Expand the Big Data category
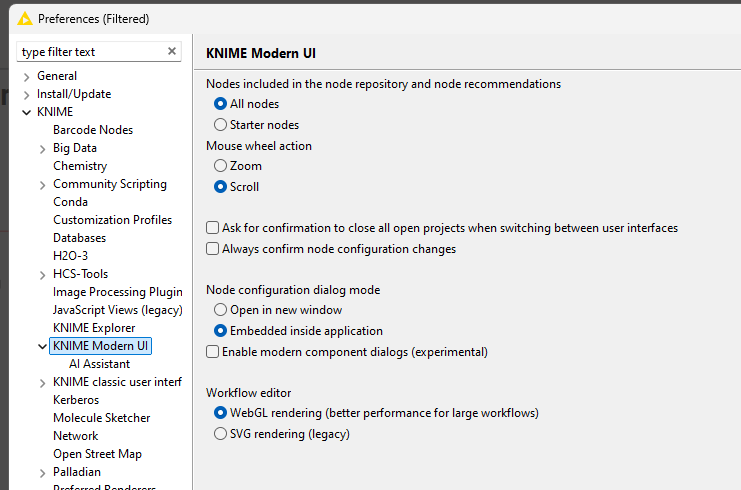 (42, 148)
